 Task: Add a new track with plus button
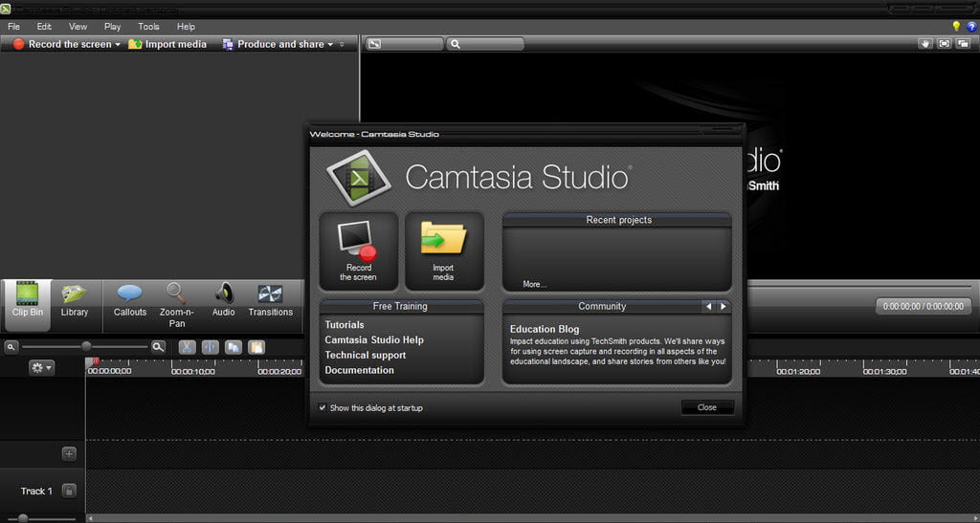click(69, 454)
